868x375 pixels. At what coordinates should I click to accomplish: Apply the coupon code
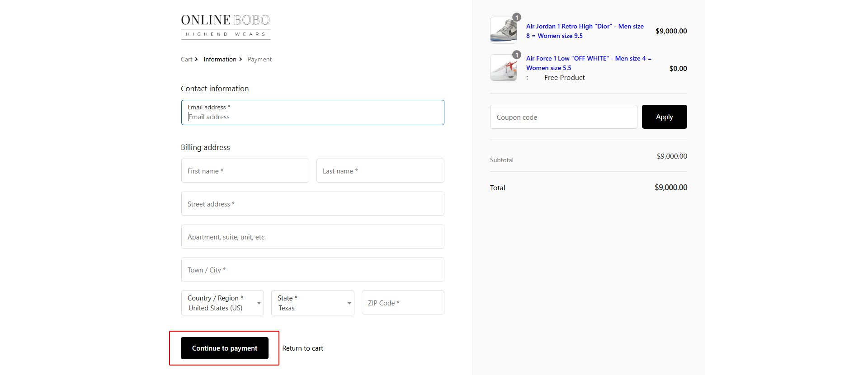664,117
